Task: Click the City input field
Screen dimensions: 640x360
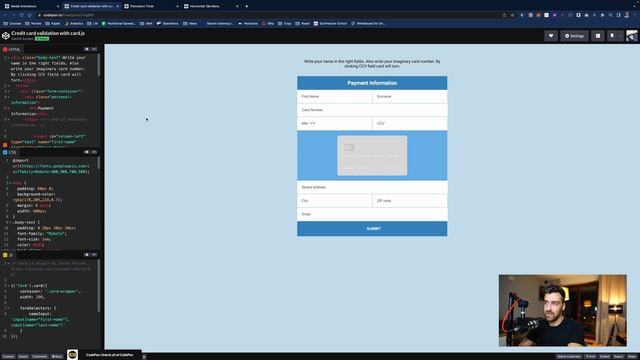Action: pos(334,200)
